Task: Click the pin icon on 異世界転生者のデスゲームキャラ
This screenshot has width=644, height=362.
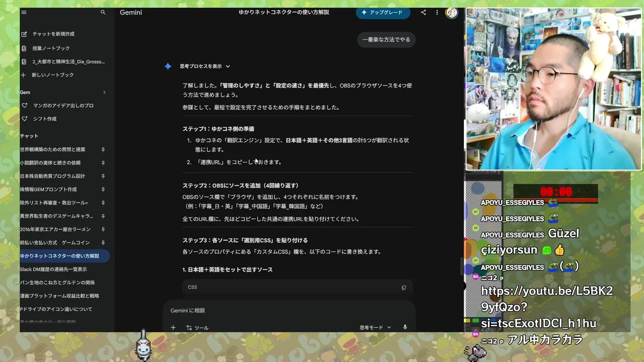Action: [103, 216]
